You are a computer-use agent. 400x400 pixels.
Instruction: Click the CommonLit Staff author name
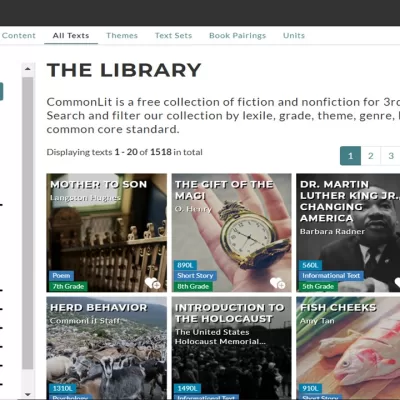point(85,321)
